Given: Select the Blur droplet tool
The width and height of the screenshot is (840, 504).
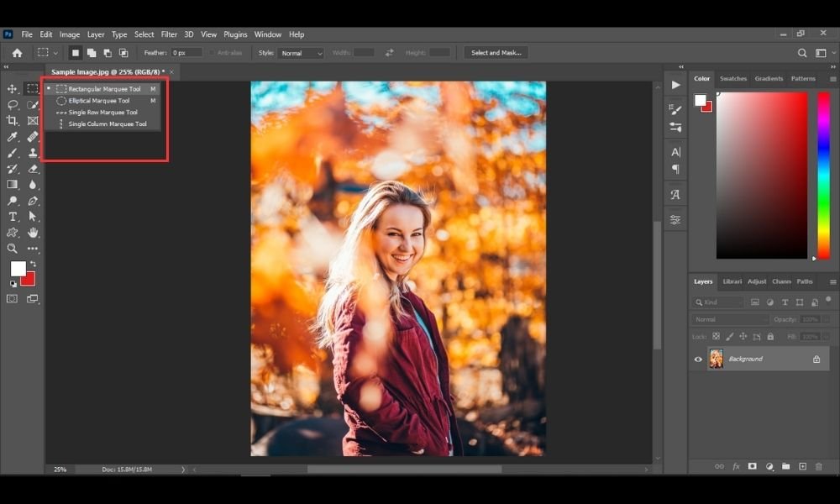Looking at the screenshot, I should click(x=33, y=185).
